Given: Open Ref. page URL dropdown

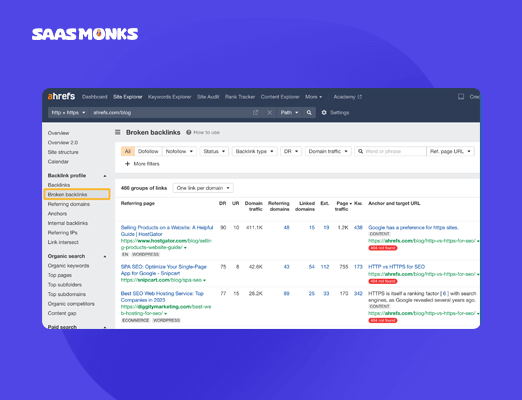Looking at the screenshot, I should (450, 151).
